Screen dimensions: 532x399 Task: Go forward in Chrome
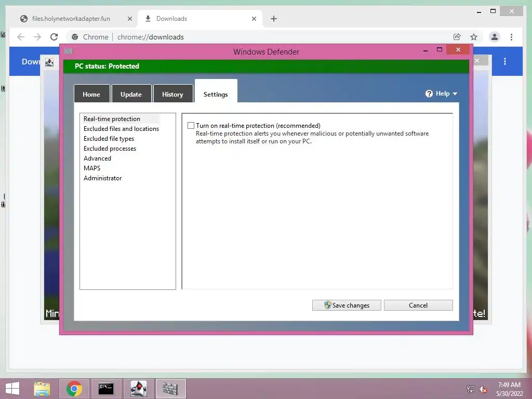point(37,37)
